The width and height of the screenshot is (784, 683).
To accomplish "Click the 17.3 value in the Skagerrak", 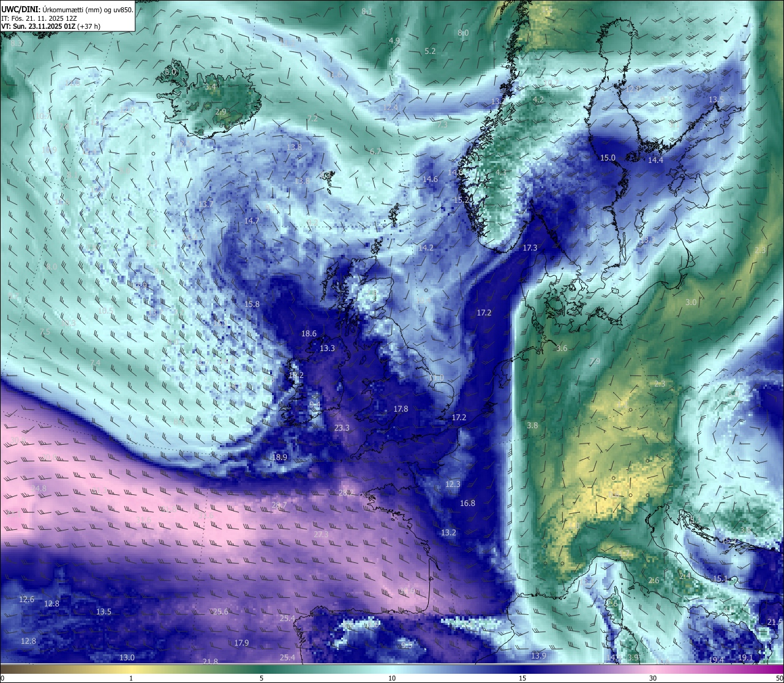I will point(530,247).
